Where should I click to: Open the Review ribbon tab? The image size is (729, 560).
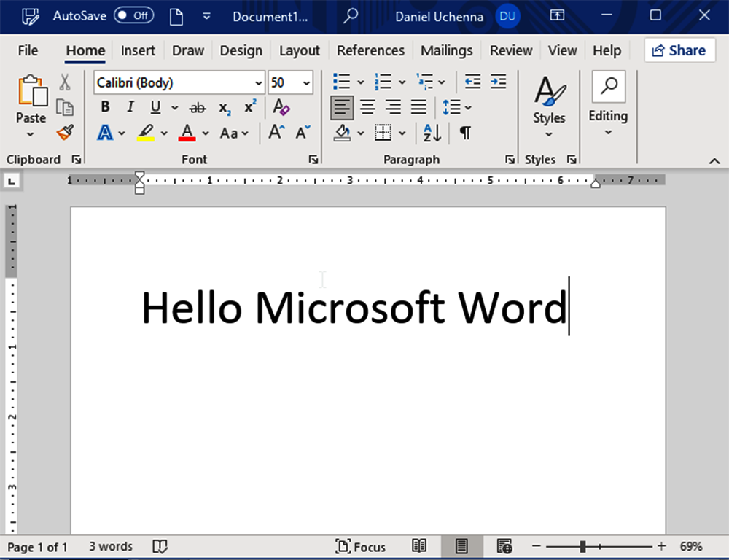[510, 50]
